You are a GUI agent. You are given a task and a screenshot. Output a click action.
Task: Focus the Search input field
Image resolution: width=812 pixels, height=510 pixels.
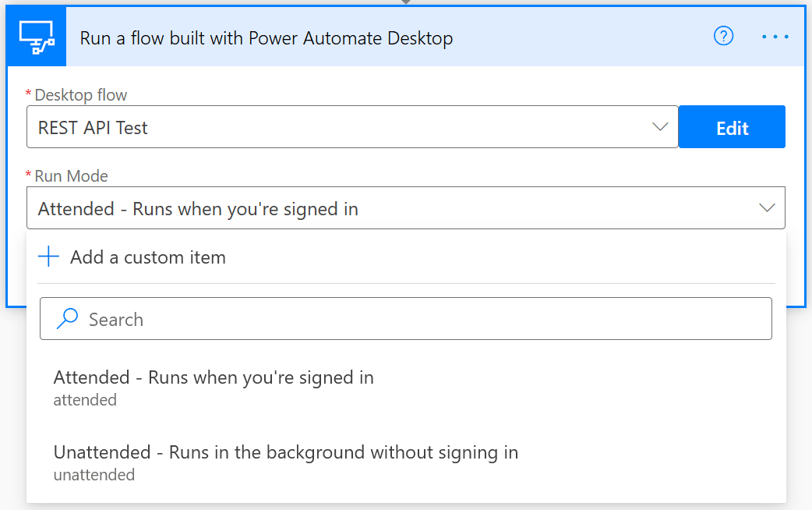click(406, 319)
